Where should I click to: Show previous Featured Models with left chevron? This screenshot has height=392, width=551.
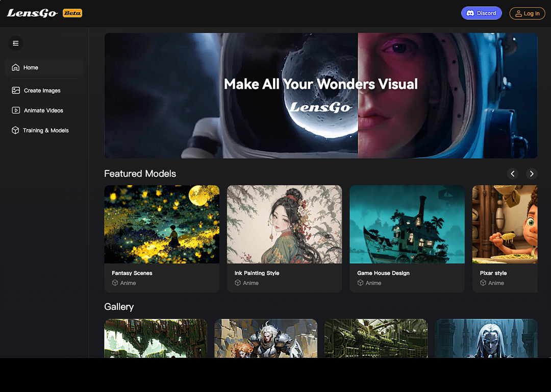(x=513, y=174)
